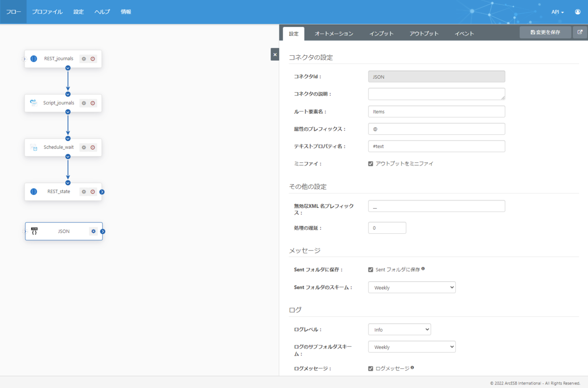Disable the REST_state connector
This screenshot has height=388, width=588.
click(x=92, y=192)
